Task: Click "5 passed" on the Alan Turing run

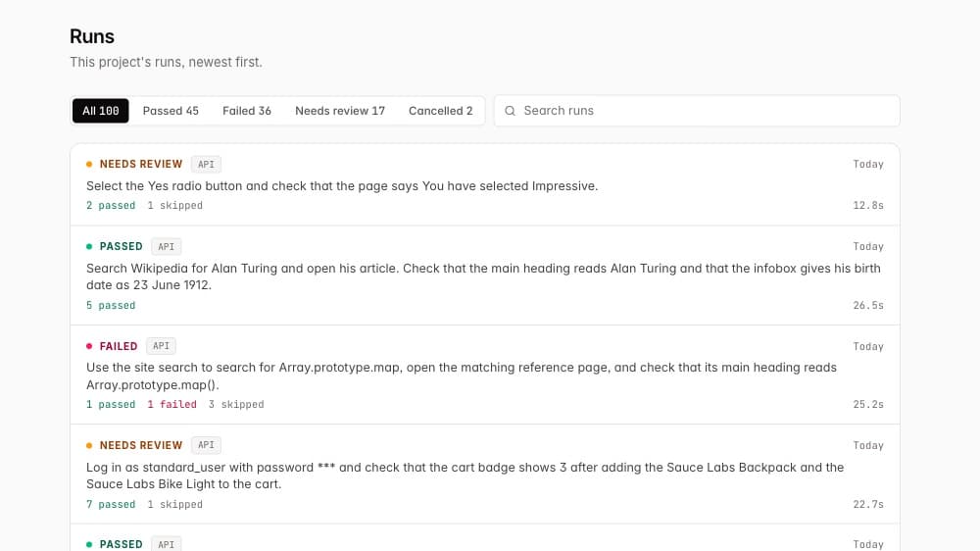Action: click(x=111, y=305)
